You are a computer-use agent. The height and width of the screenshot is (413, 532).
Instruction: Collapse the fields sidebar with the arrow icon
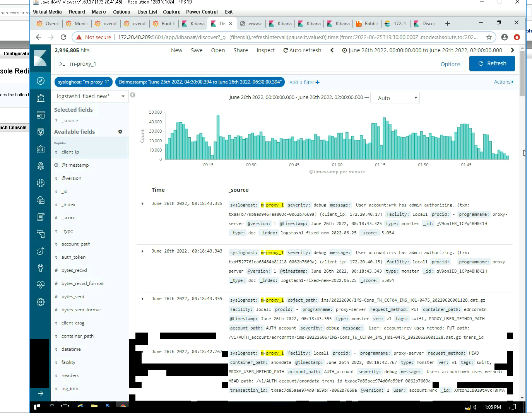click(x=133, y=95)
